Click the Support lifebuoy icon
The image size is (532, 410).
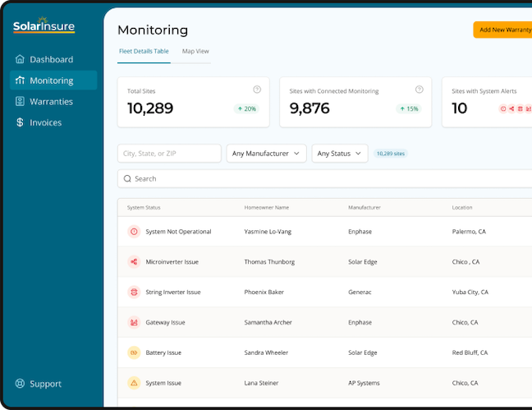pyautogui.click(x=20, y=384)
